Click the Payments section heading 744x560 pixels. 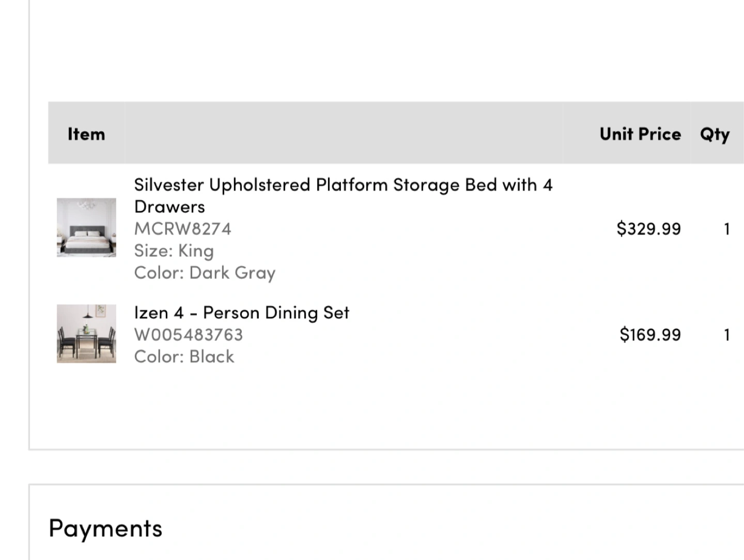(x=105, y=528)
